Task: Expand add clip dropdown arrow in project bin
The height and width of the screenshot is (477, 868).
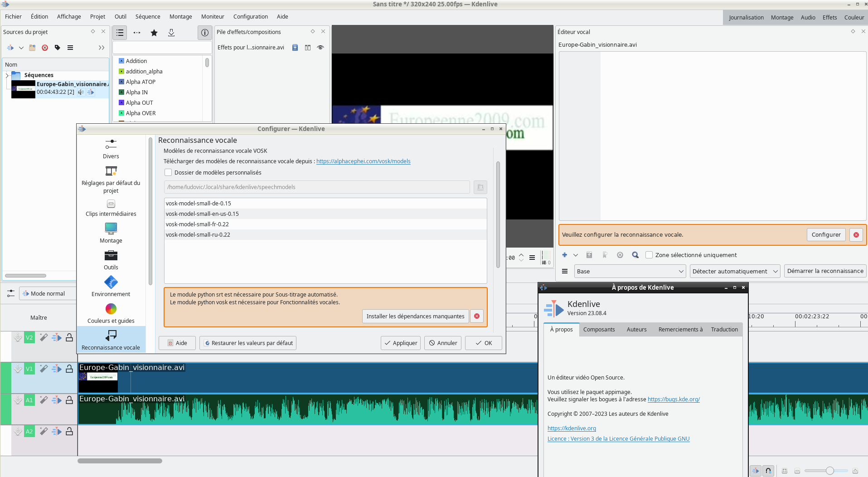Action: coord(21,48)
